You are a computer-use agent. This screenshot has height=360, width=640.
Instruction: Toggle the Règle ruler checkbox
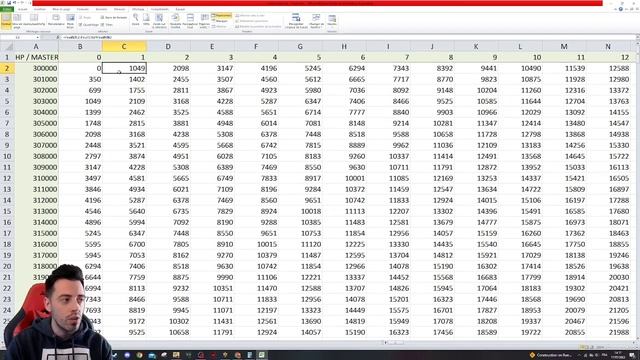pos(85,18)
